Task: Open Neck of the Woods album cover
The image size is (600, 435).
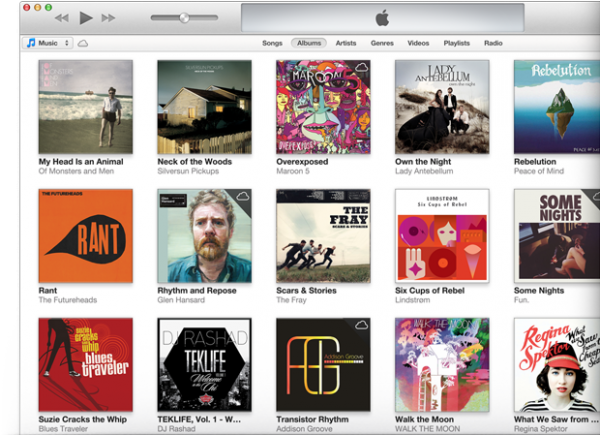Action: point(204,107)
